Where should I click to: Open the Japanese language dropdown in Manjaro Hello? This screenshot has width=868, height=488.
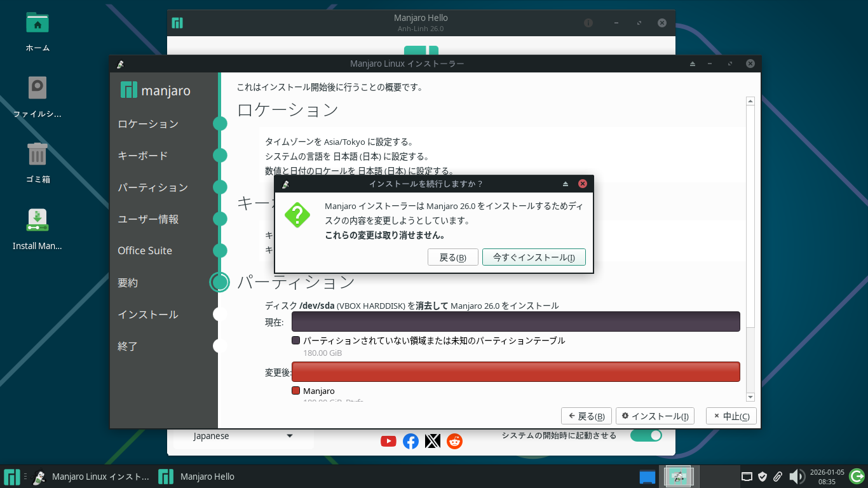point(244,436)
